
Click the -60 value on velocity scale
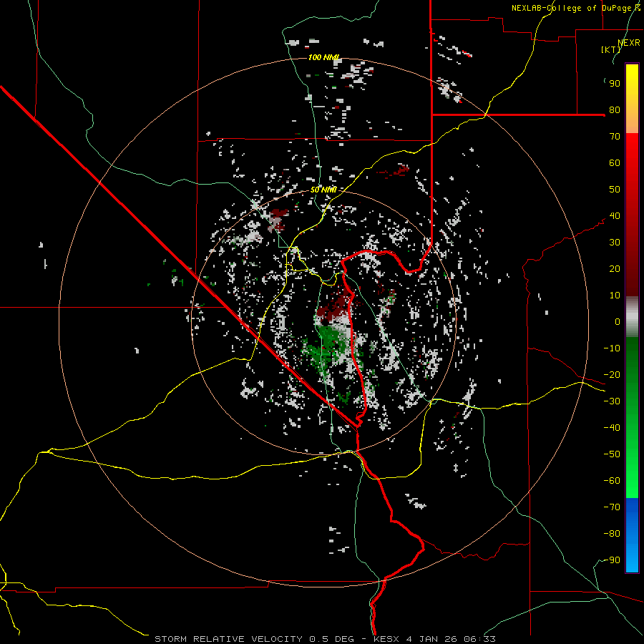tap(612, 481)
